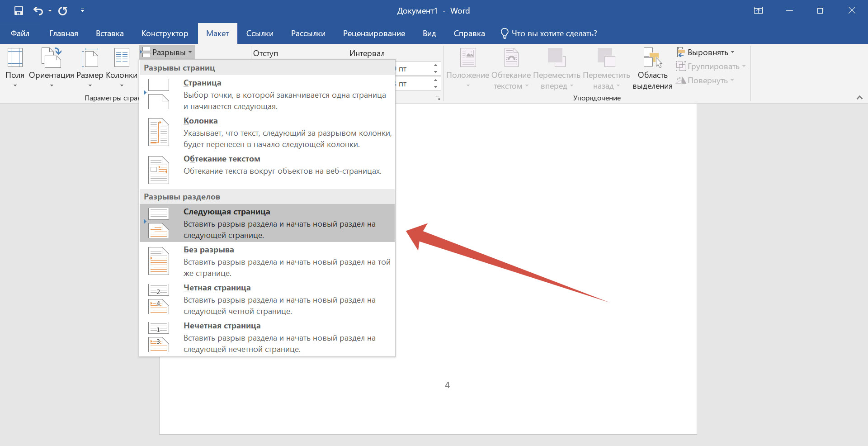Choose Без разрыва continuous section break
The height and width of the screenshot is (446, 868).
267,261
